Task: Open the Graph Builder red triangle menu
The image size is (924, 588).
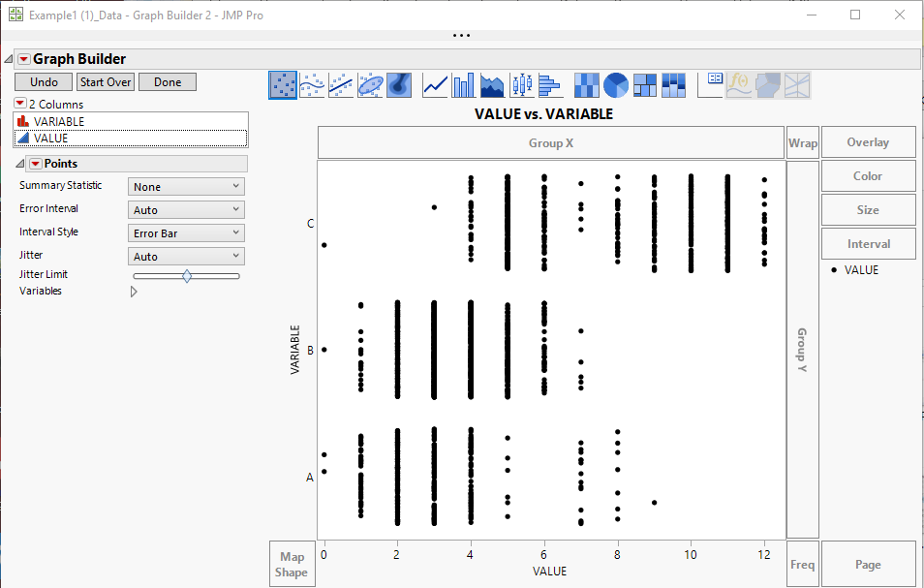Action: coord(23,58)
